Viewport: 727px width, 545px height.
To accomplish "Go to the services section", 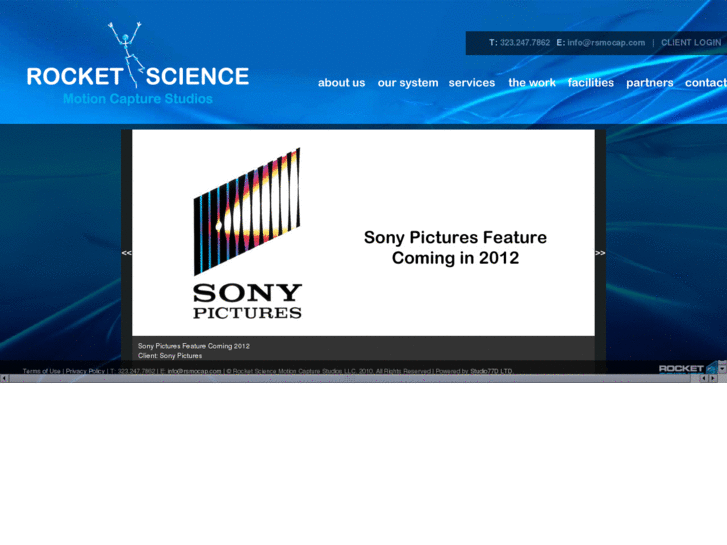I will coord(472,83).
